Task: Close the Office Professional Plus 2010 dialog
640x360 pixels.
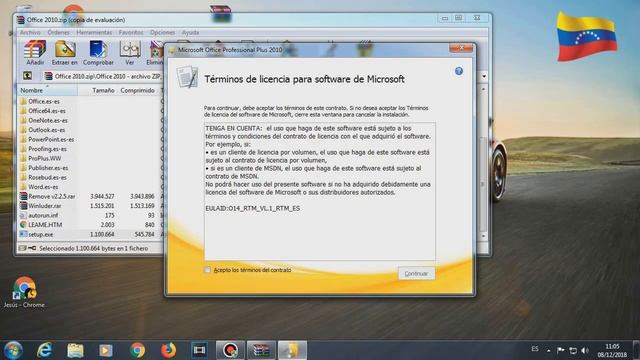Action: pos(461,48)
